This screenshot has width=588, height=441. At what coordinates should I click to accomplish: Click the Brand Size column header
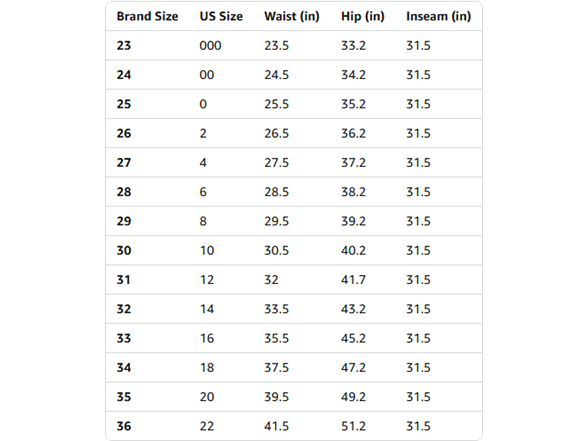(x=147, y=16)
